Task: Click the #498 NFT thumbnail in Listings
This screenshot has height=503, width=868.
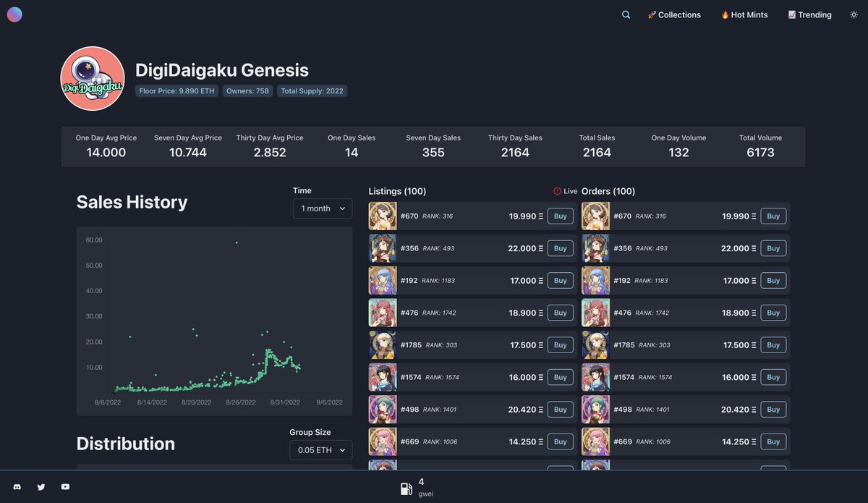Action: [x=383, y=409]
